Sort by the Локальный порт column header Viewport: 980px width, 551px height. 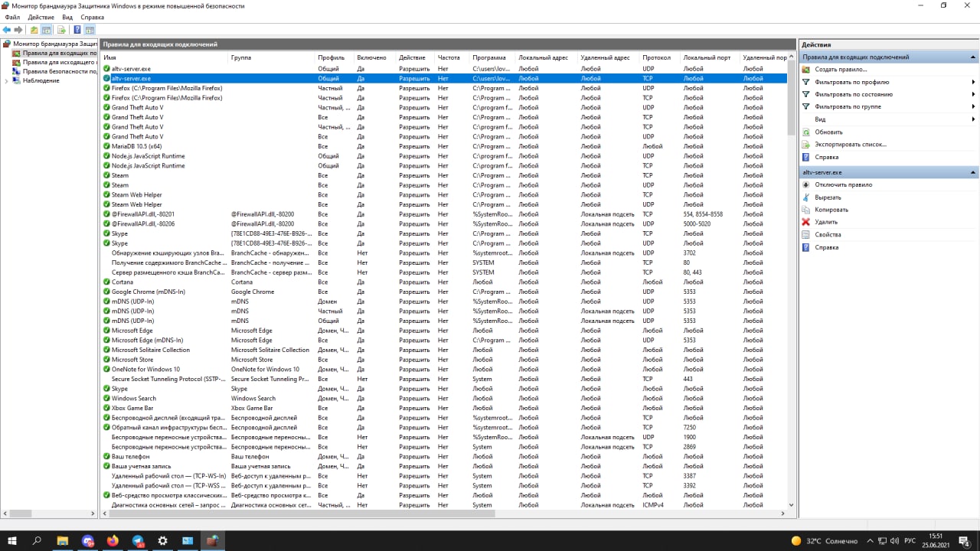click(x=710, y=57)
